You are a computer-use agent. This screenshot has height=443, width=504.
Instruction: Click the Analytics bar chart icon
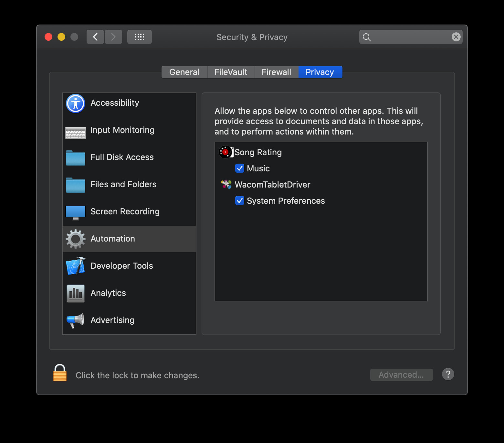(76, 293)
